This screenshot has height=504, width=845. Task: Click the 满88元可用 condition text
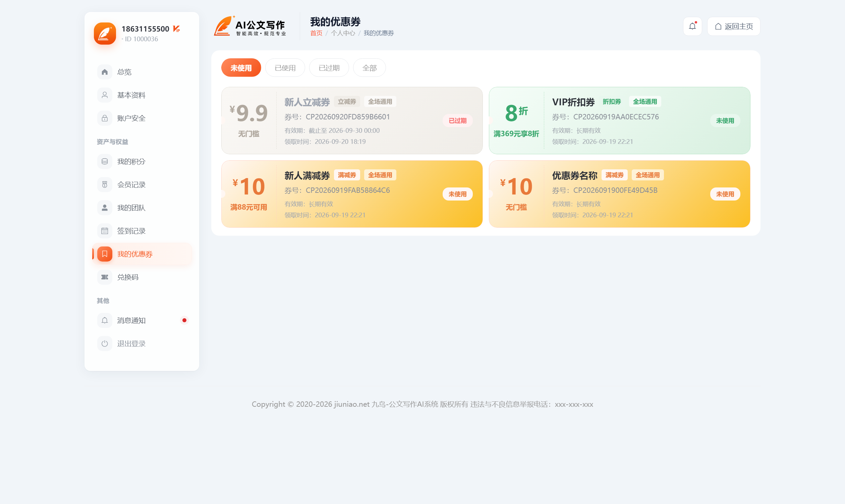click(248, 207)
